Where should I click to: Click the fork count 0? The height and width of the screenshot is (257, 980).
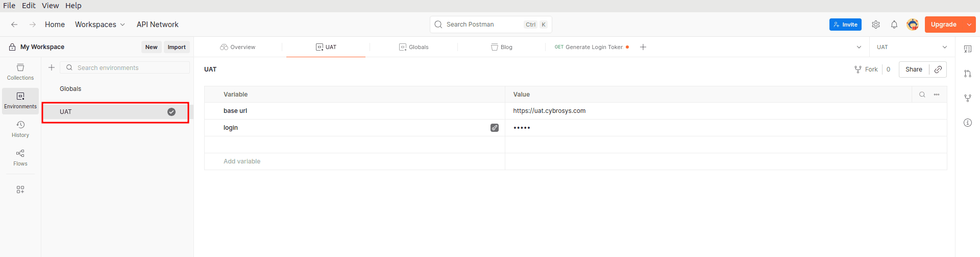click(888, 69)
